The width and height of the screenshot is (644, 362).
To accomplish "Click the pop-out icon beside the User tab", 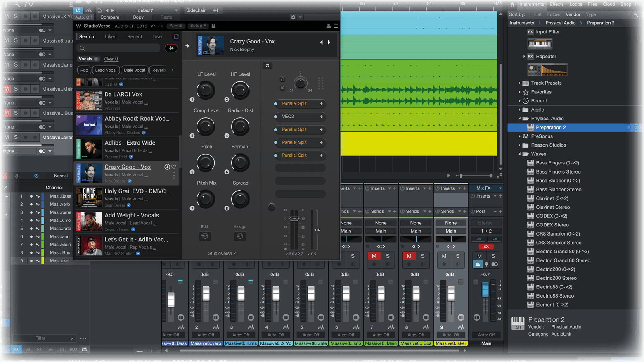I will [176, 36].
